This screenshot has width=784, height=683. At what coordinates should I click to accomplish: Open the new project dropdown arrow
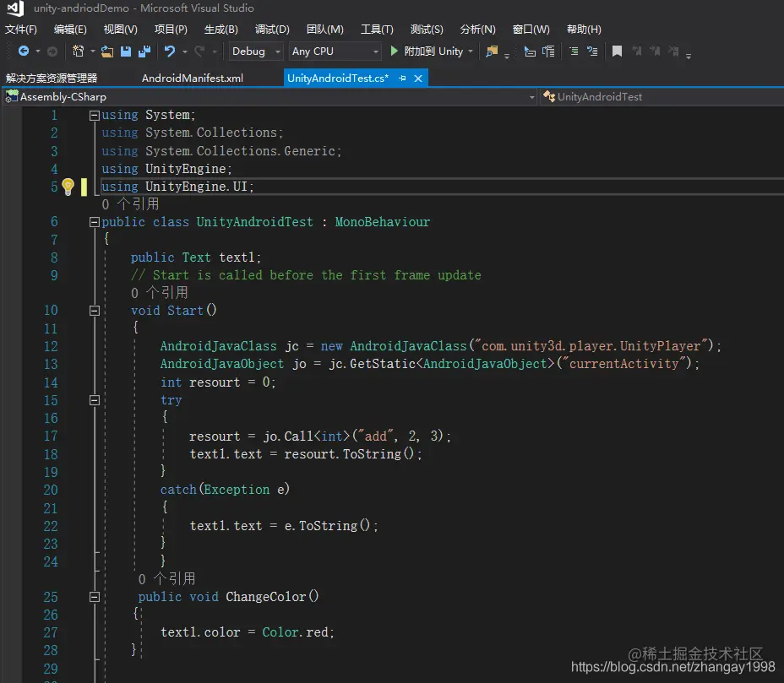coord(92,51)
